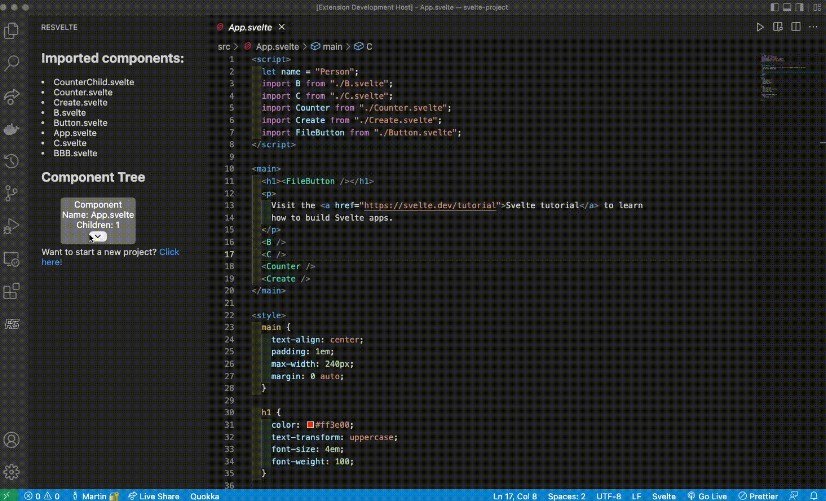Open the Docker view in activity bar

click(12, 129)
